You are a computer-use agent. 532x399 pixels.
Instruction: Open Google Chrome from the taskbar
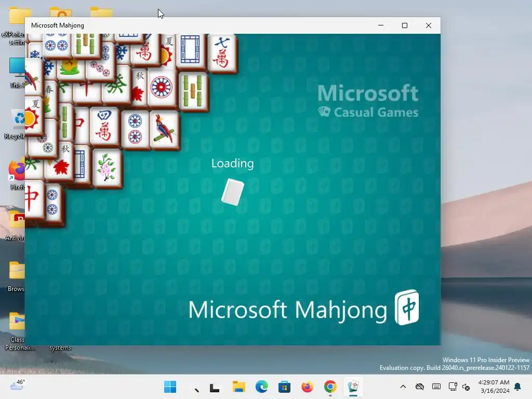click(330, 387)
